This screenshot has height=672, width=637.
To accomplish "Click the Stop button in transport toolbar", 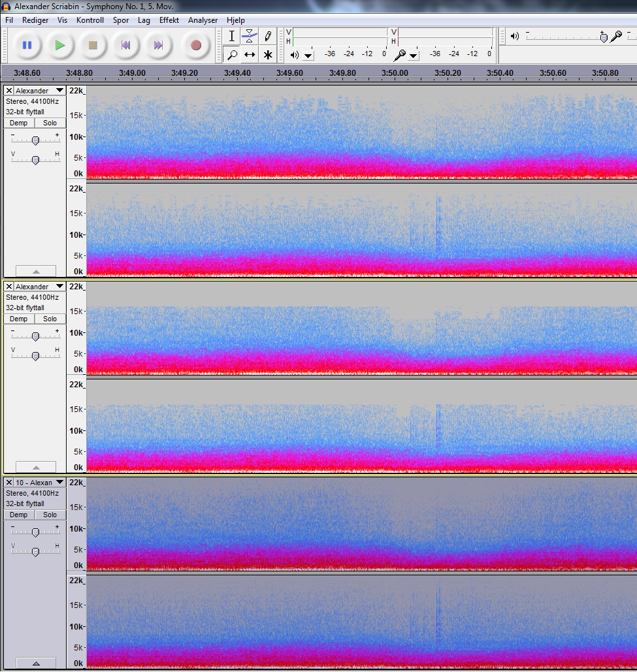I will tap(93, 45).
